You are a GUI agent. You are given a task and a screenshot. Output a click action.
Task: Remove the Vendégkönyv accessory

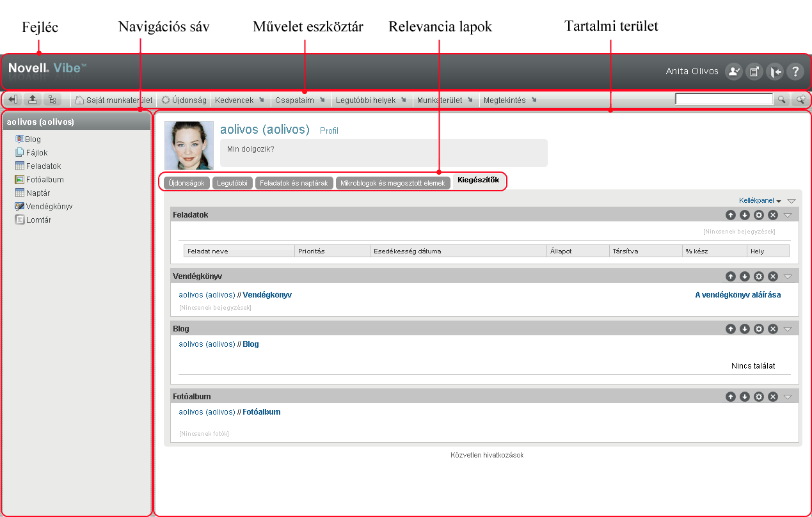[773, 276]
